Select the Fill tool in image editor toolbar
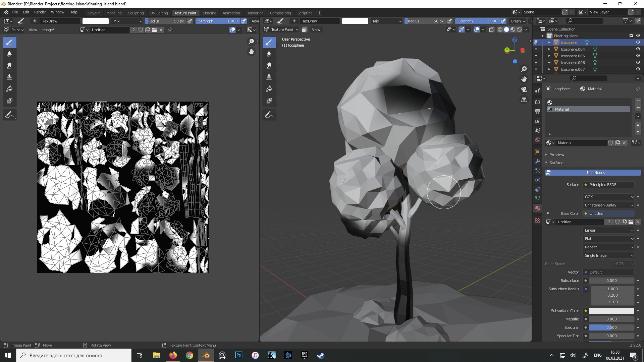644x362 pixels. [x=9, y=89]
